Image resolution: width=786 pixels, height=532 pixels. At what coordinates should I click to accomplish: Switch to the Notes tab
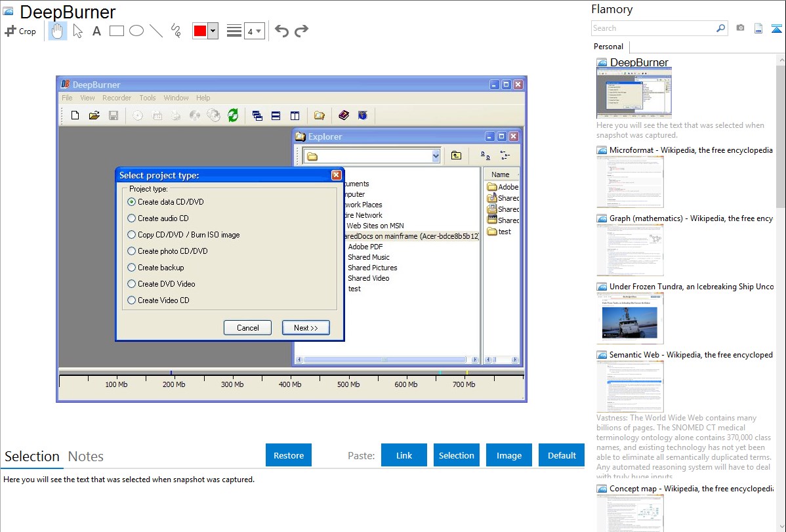pyautogui.click(x=86, y=457)
